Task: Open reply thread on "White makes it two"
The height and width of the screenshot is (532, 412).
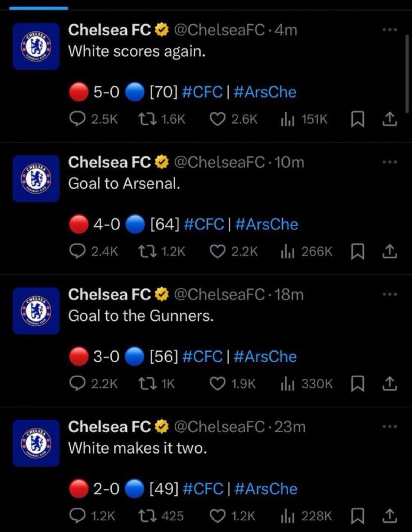Action: click(x=92, y=516)
